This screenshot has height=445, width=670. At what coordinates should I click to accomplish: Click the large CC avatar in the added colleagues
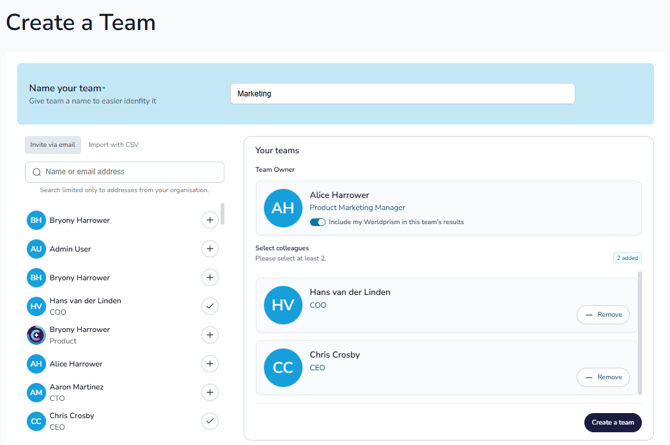(283, 368)
